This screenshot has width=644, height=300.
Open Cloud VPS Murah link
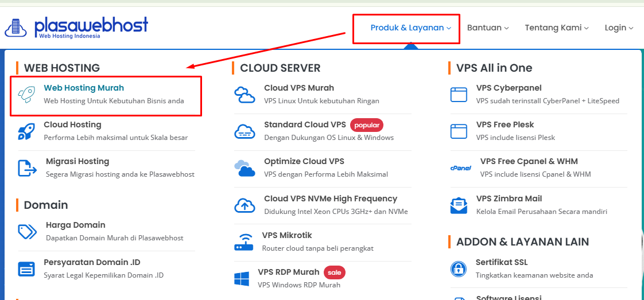[299, 88]
